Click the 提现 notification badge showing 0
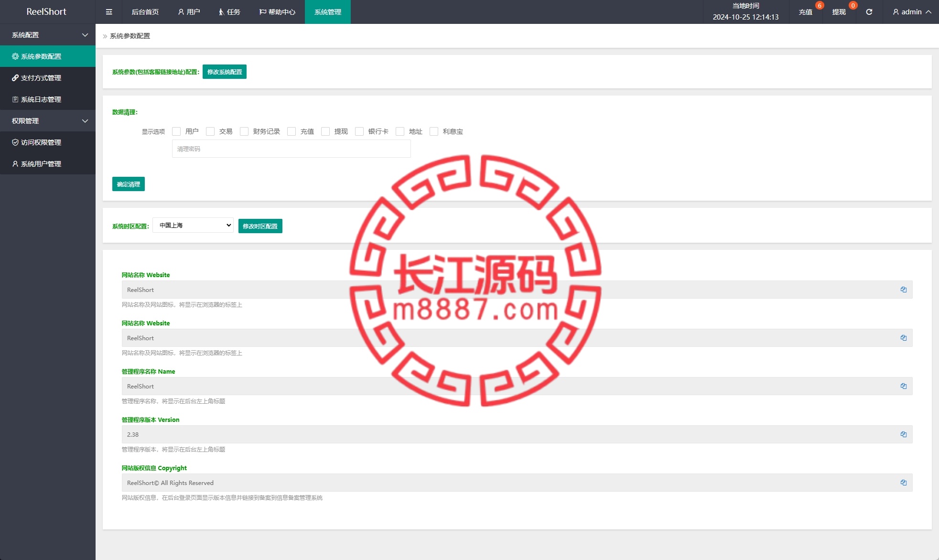The height and width of the screenshot is (560, 939). coord(853,6)
